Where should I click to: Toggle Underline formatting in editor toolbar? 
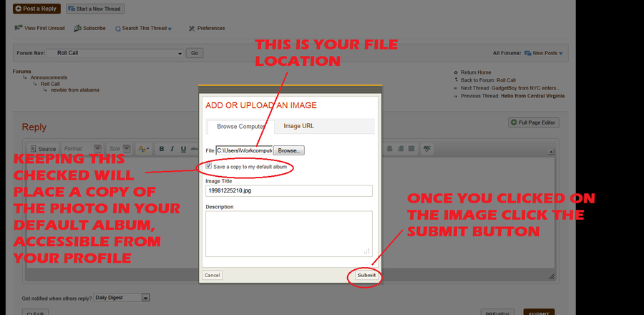(183, 149)
